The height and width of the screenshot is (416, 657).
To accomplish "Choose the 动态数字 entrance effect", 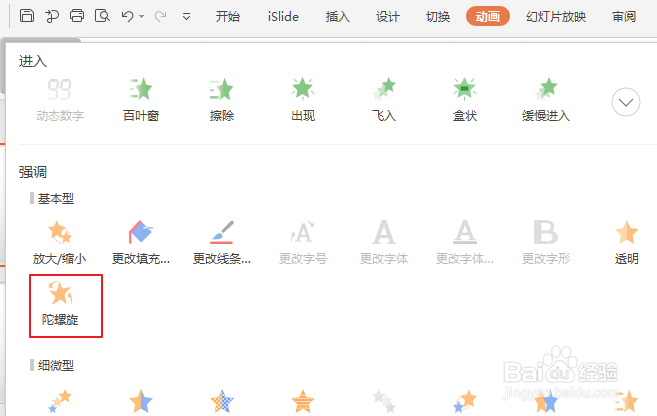I will 60,100.
